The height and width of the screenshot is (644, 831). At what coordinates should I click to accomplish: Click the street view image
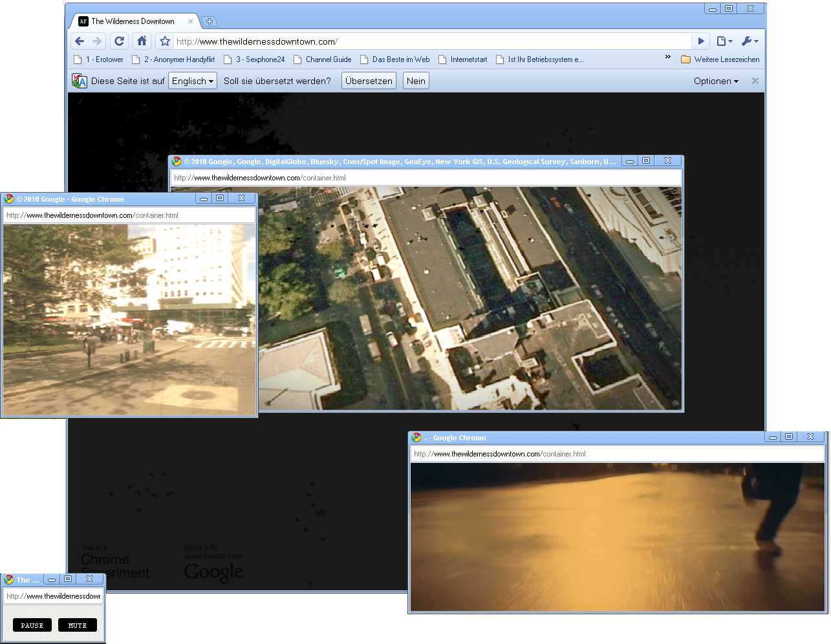pos(129,319)
